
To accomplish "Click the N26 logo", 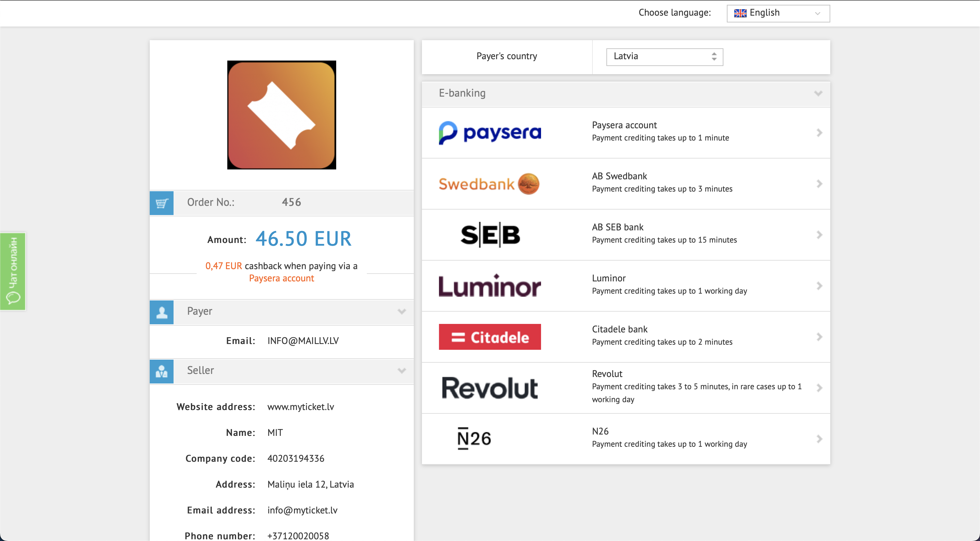I will coord(474,439).
